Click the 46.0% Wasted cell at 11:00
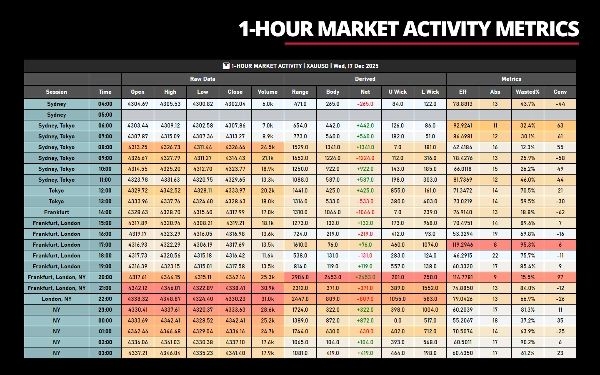Image resolution: width=600 pixels, height=375 pixels. (x=528, y=180)
